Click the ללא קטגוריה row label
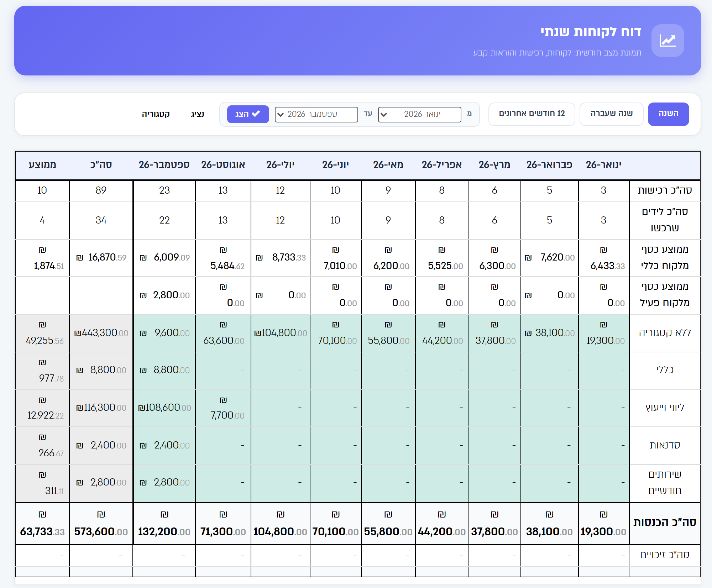This screenshot has width=712, height=588. 665,333
